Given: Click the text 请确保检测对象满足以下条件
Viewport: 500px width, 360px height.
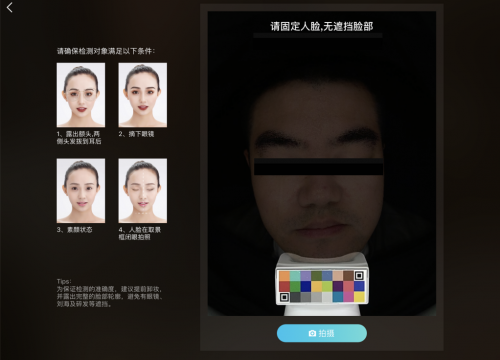Looking at the screenshot, I should [106, 51].
